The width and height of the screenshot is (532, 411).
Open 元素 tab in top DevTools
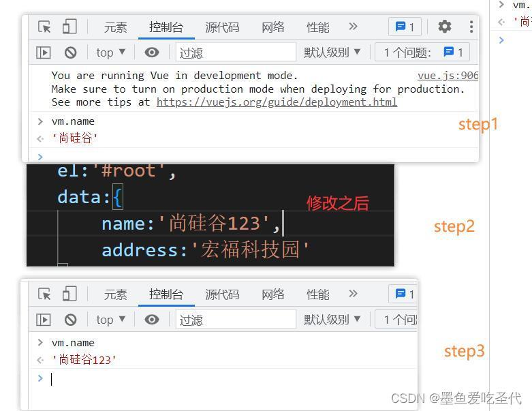click(115, 27)
